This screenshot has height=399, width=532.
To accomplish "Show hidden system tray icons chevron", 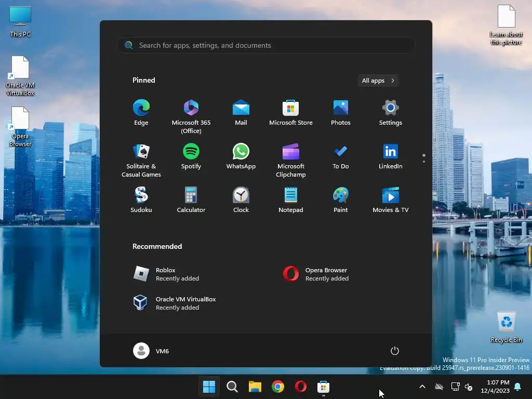I will point(422,387).
